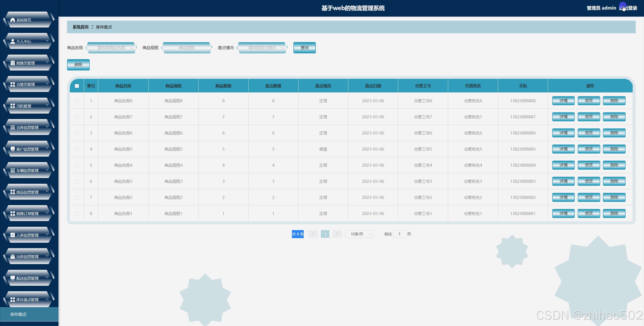Check the checkbox for row 商品名称5
Image resolution: width=644 pixels, height=326 pixels.
[77, 149]
